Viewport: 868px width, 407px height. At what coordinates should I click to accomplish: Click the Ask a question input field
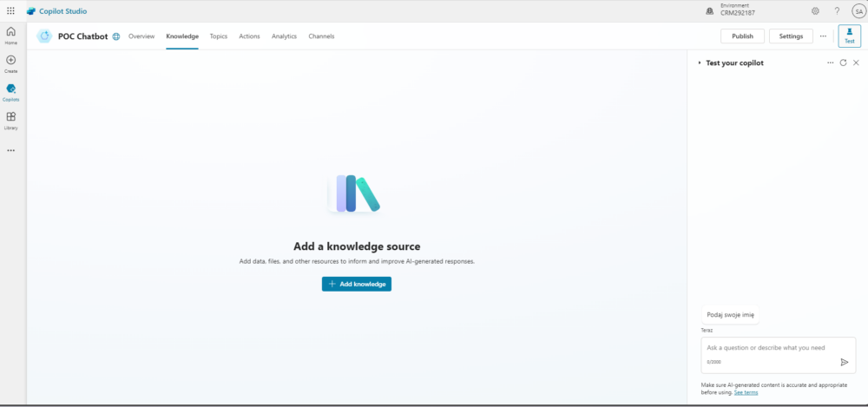[768, 348]
